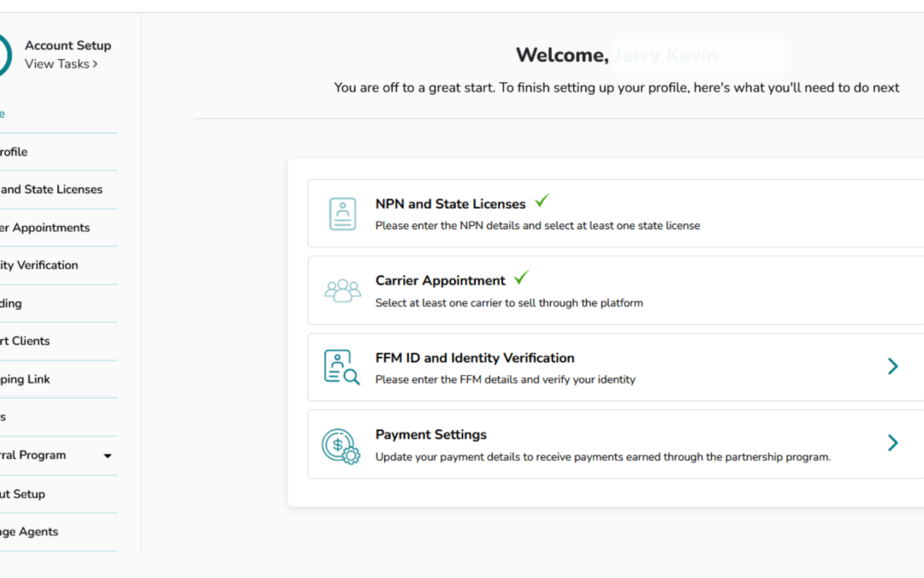Click the Account Setup progress circle
Viewport: 924px width, 578px height.
(x=5, y=55)
